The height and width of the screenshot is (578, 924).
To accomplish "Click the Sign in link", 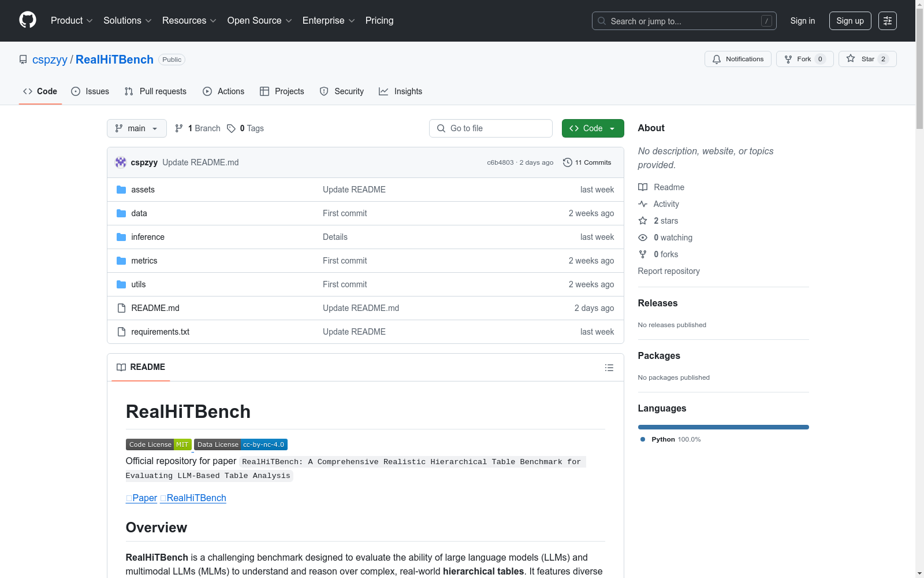I will tap(803, 21).
